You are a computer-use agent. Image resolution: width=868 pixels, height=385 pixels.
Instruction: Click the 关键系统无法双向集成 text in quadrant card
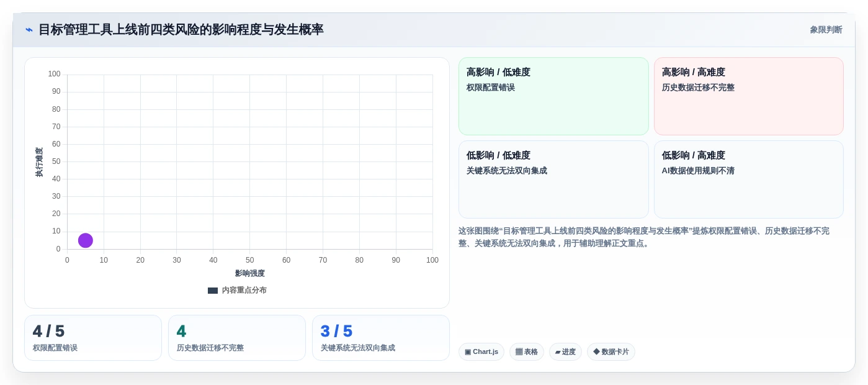(x=507, y=171)
